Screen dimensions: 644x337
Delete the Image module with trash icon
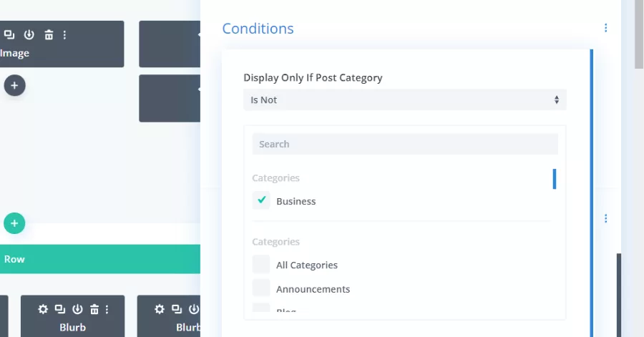pos(49,35)
